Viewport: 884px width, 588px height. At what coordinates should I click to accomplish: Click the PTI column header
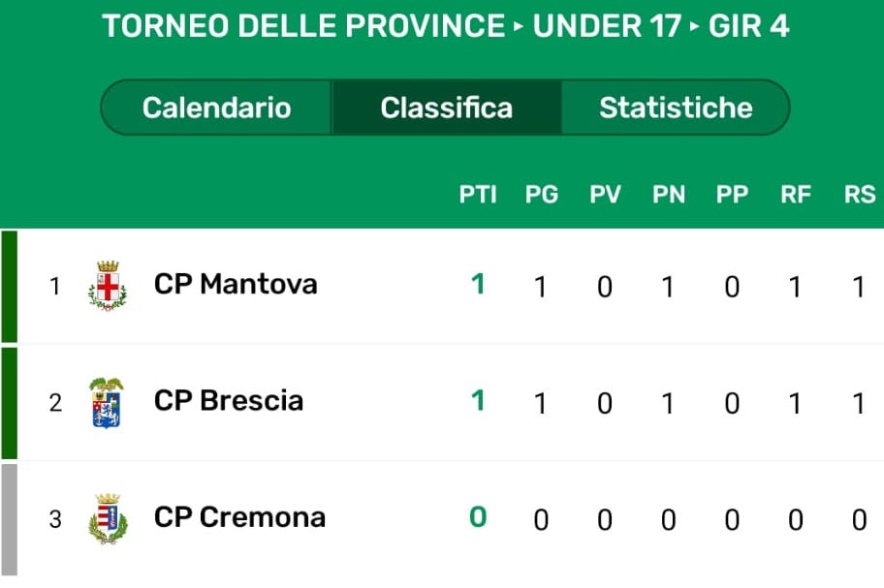[478, 195]
